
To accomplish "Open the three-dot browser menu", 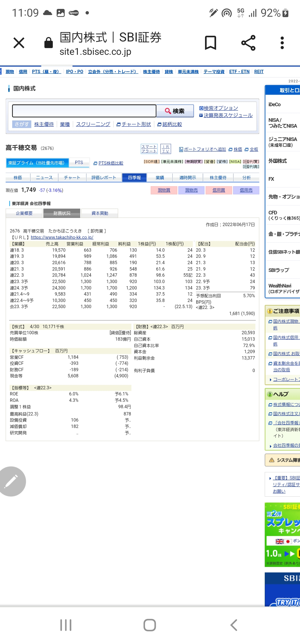I will coord(282,43).
